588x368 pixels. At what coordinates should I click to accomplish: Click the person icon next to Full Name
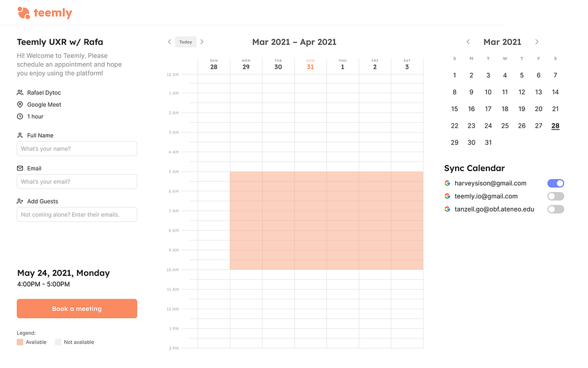pos(20,135)
